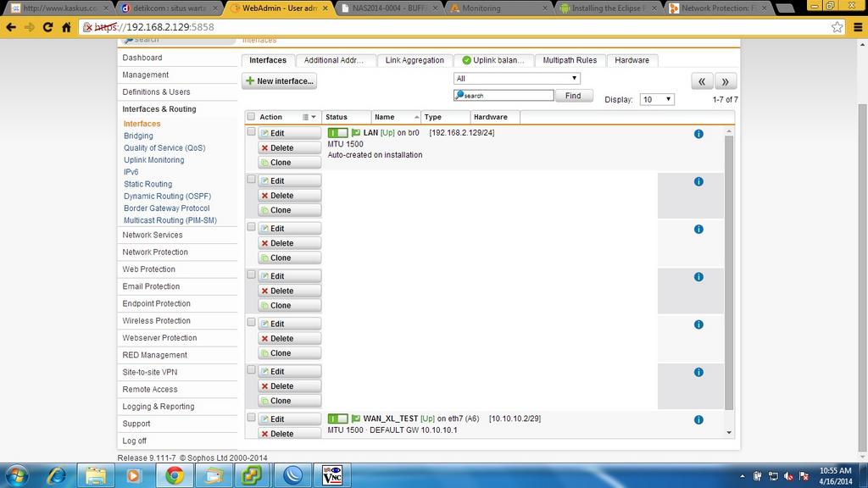
Task: Open Network Protection sidebar menu
Action: point(155,252)
